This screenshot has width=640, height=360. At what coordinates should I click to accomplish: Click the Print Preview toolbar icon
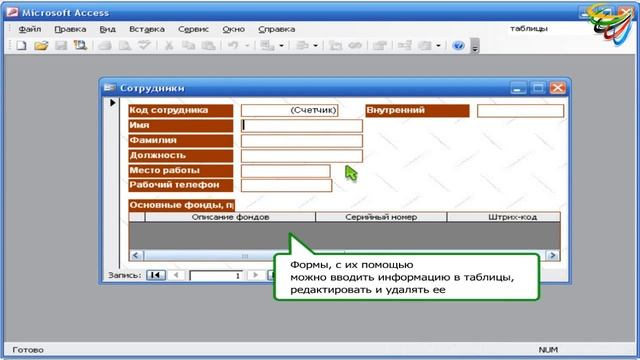[124, 45]
